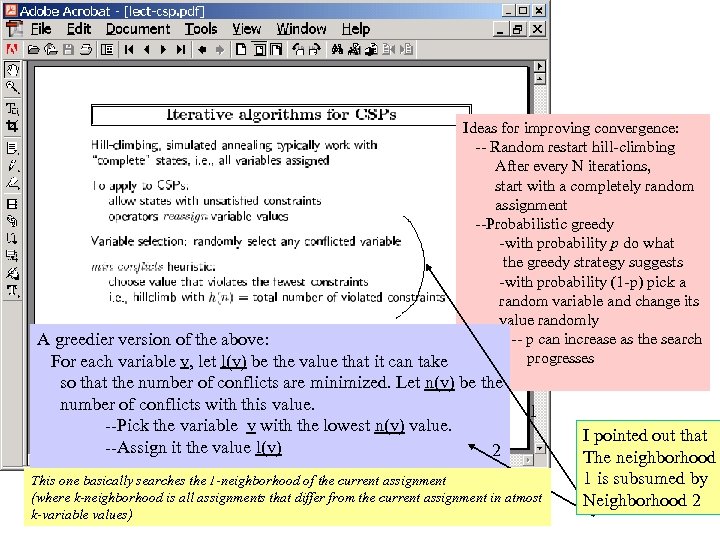
Task: Click the Search index icon
Action: point(354,49)
